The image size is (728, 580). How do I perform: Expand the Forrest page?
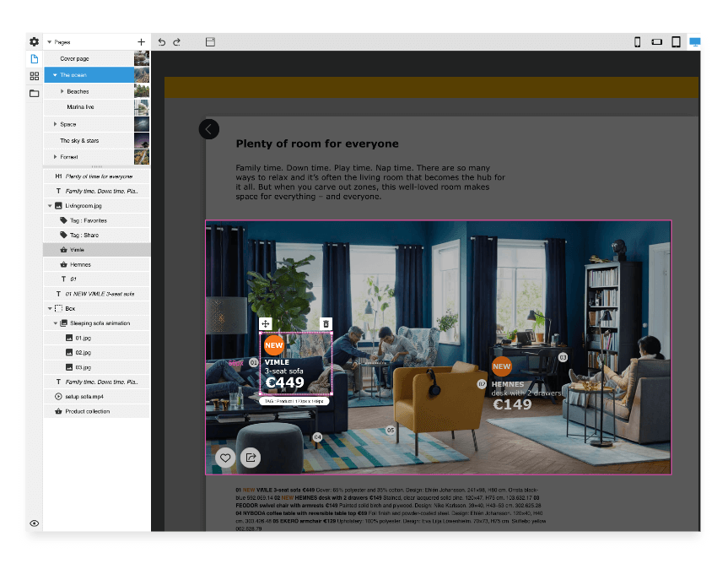[55, 157]
